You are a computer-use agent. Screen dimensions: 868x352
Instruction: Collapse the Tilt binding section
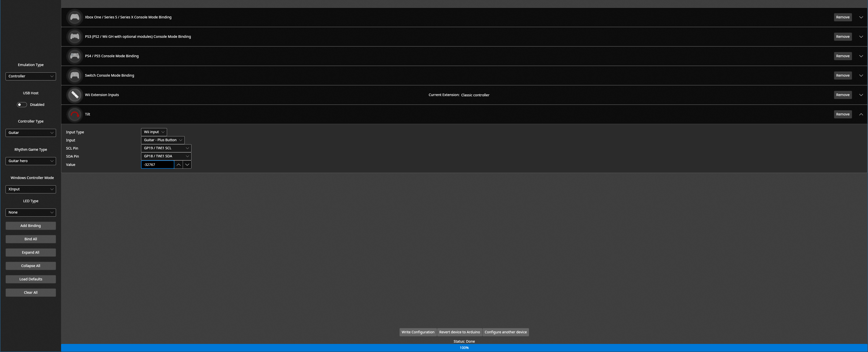pos(861,114)
